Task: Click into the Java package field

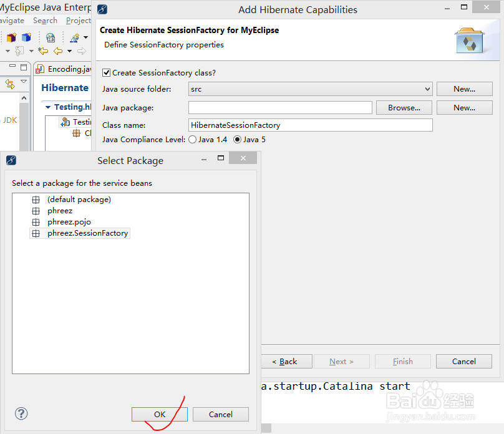Action: click(x=280, y=108)
